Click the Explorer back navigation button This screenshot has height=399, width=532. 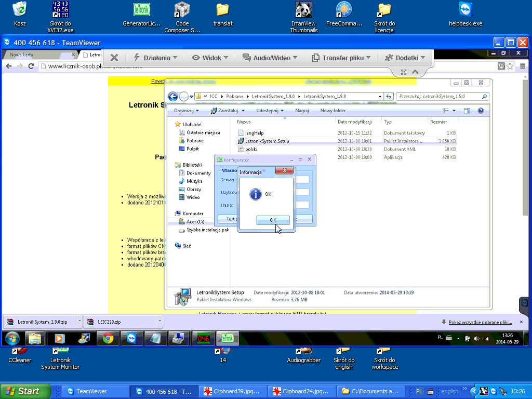coord(173,97)
